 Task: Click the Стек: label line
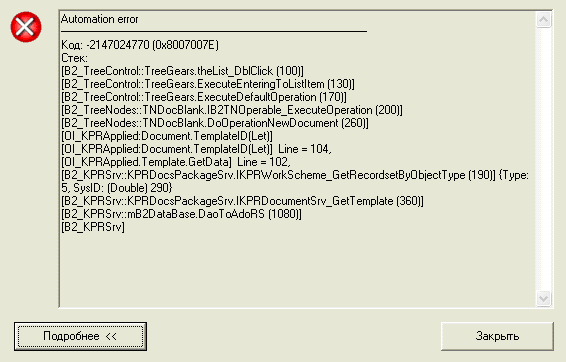74,58
